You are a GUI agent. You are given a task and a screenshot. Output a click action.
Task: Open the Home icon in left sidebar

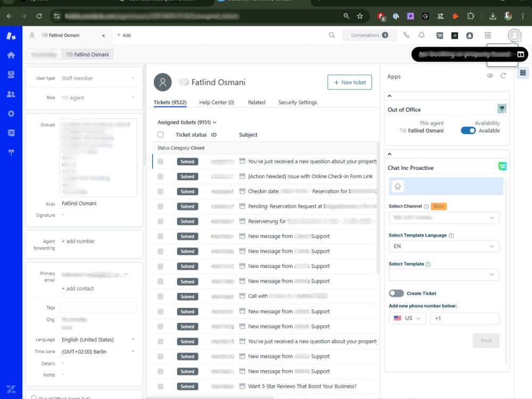pyautogui.click(x=11, y=55)
